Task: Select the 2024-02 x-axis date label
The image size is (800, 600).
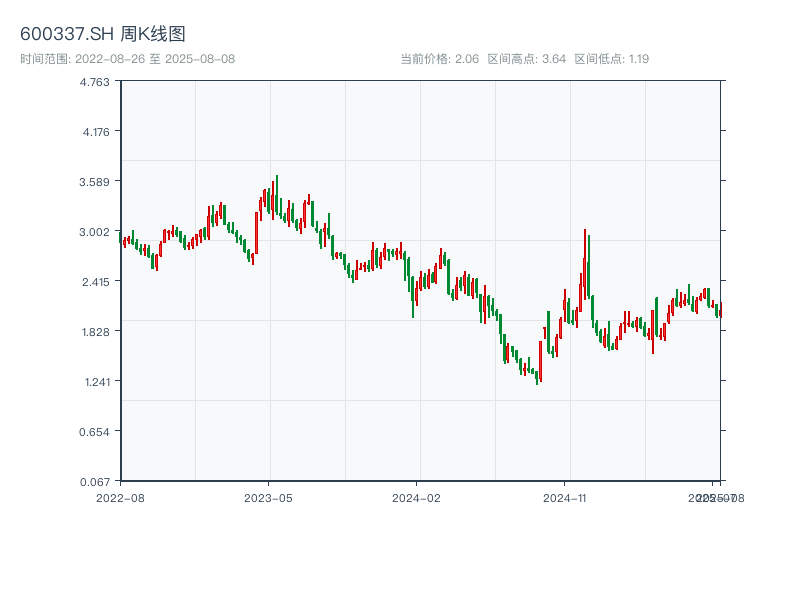Action: [x=416, y=497]
